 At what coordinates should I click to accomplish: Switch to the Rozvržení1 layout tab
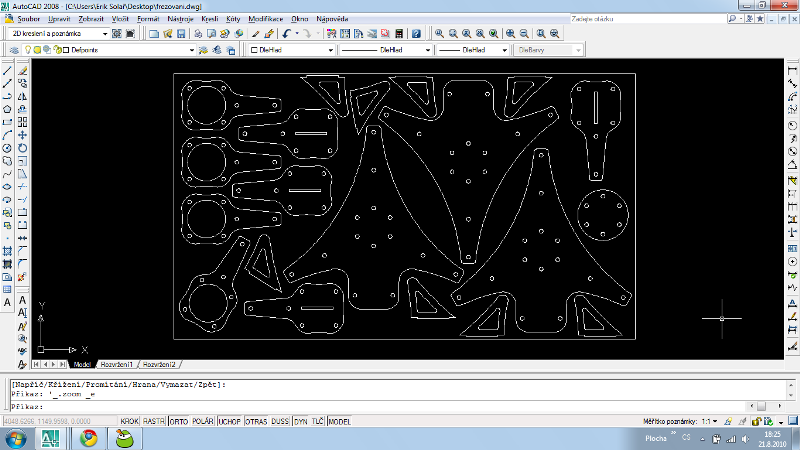click(116, 365)
